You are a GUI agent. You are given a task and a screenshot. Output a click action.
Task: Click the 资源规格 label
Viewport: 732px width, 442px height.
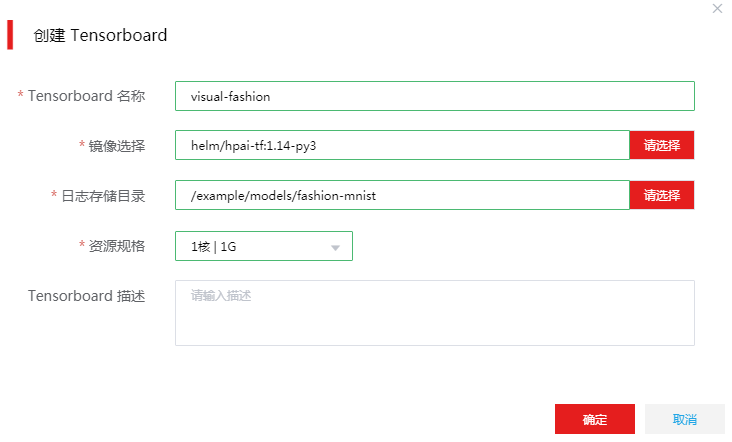pos(117,246)
